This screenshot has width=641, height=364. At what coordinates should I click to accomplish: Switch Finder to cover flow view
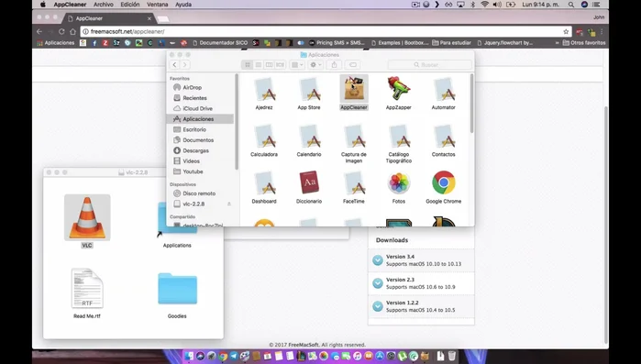[x=280, y=64]
